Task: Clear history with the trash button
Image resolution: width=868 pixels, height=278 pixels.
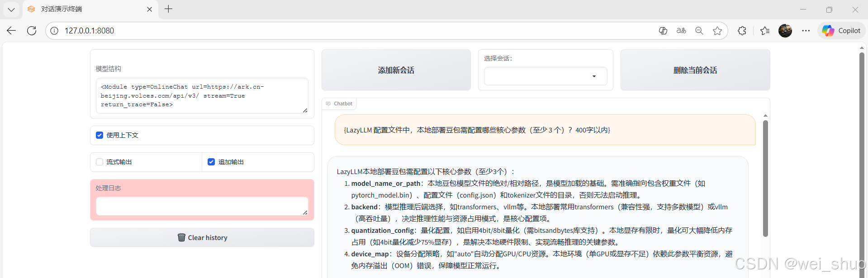Action: pos(202,238)
